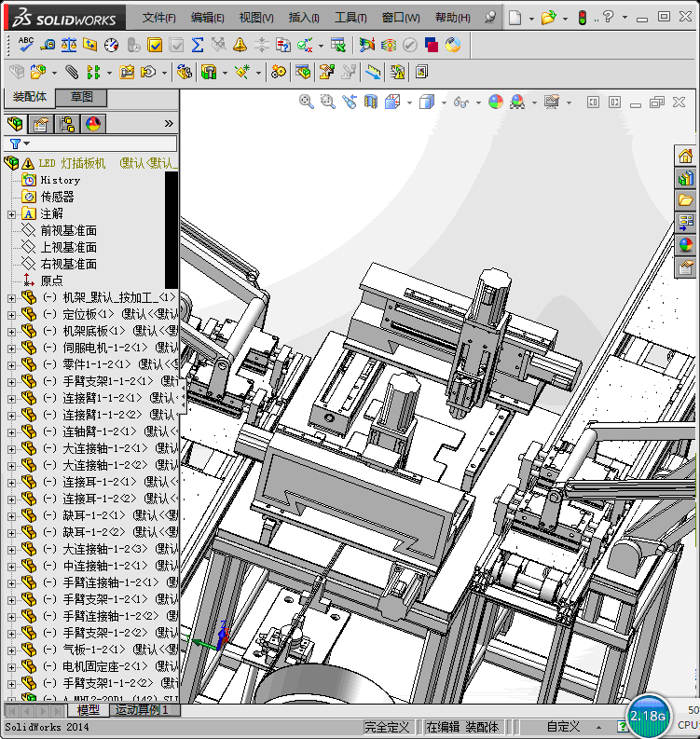700x739 pixels.
Task: Click the yellow warning bell diagnostics icon
Action: click(240, 45)
